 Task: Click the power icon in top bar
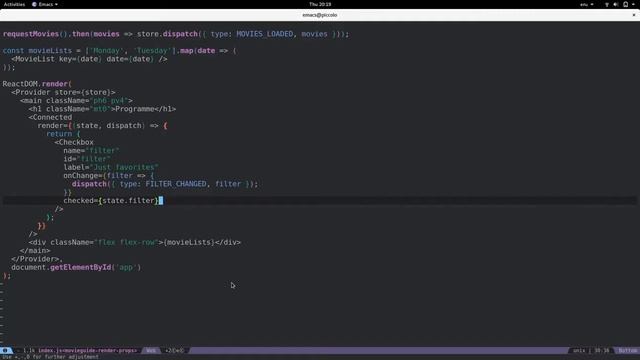point(625,4)
